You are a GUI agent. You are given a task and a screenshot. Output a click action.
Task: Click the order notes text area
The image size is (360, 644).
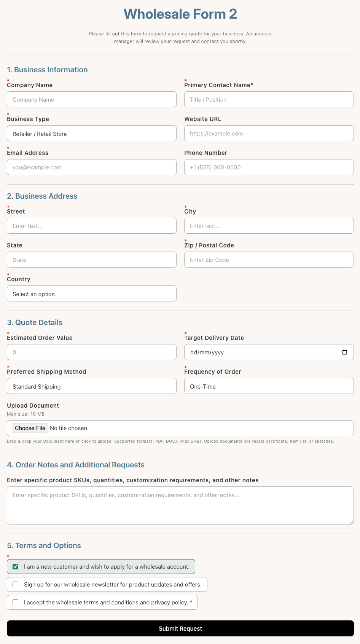(180, 505)
